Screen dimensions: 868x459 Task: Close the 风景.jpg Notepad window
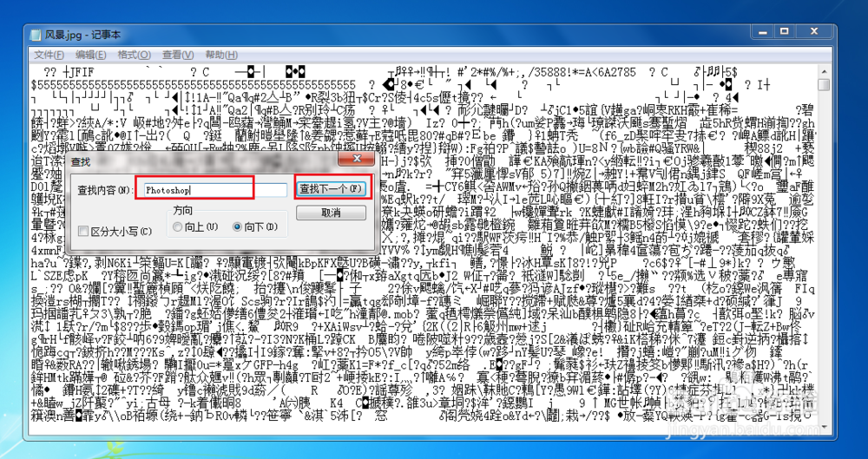pyautogui.click(x=812, y=32)
